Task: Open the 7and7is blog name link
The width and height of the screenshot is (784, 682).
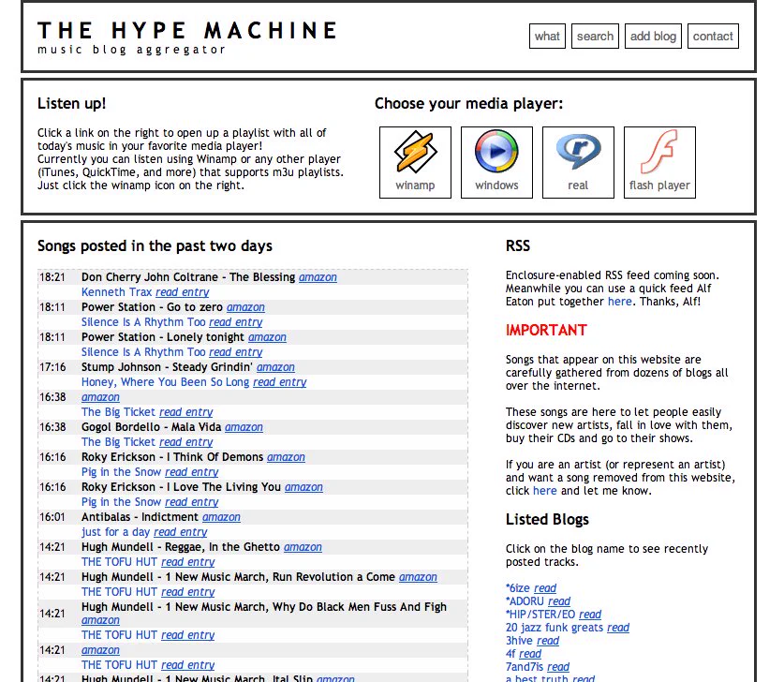Action: click(524, 667)
